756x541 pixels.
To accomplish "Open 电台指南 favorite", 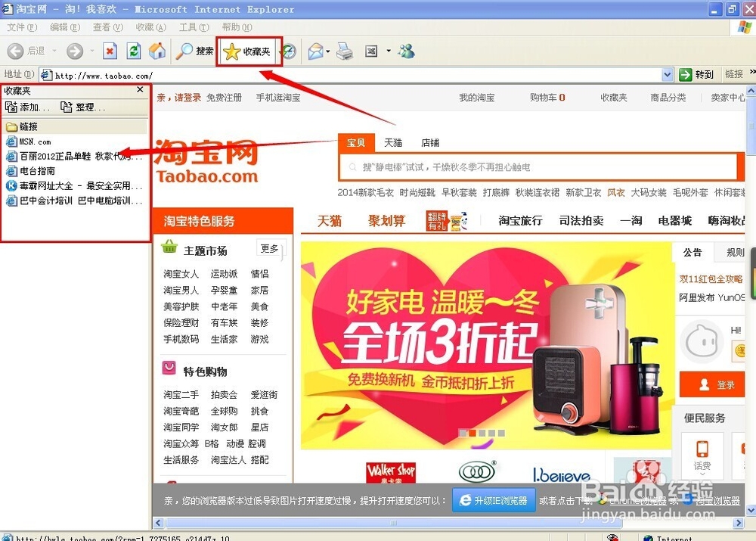I will tap(30, 171).
